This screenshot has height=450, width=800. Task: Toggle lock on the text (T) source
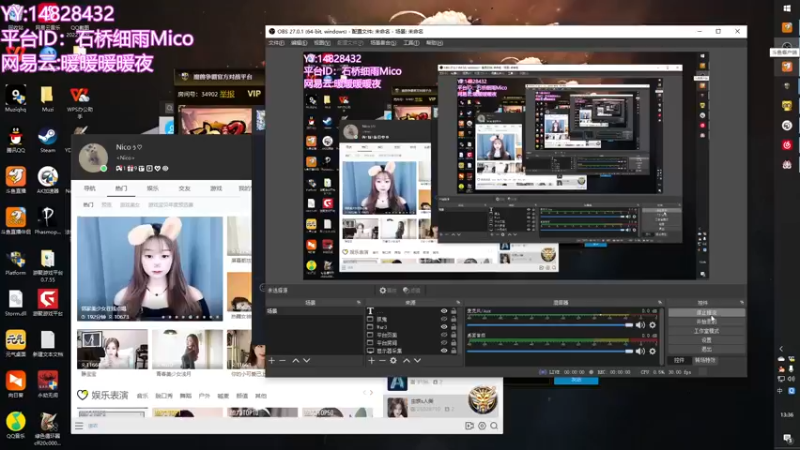coord(454,311)
